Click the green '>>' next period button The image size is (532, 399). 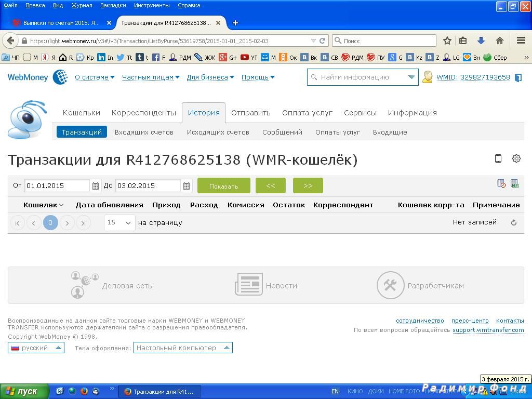tap(308, 185)
